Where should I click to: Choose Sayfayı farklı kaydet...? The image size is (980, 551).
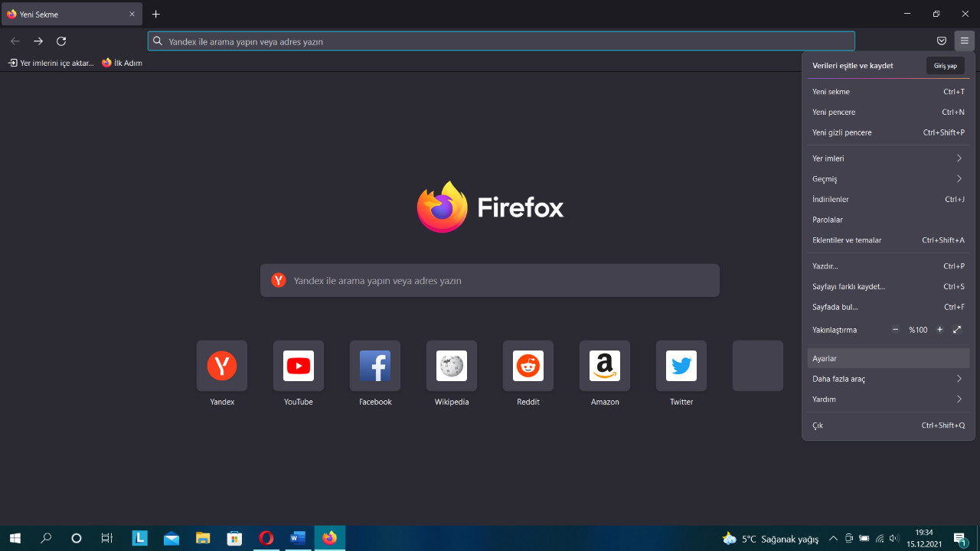[x=888, y=287]
